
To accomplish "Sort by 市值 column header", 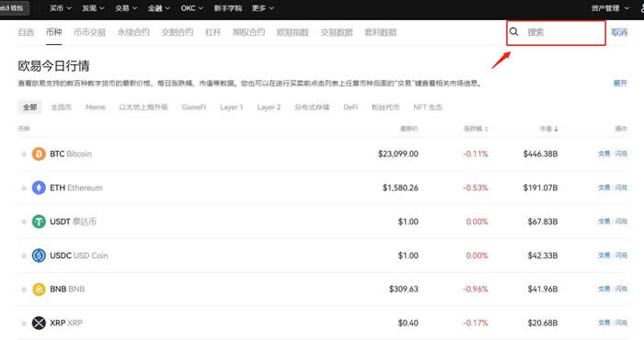I will pyautogui.click(x=548, y=129).
